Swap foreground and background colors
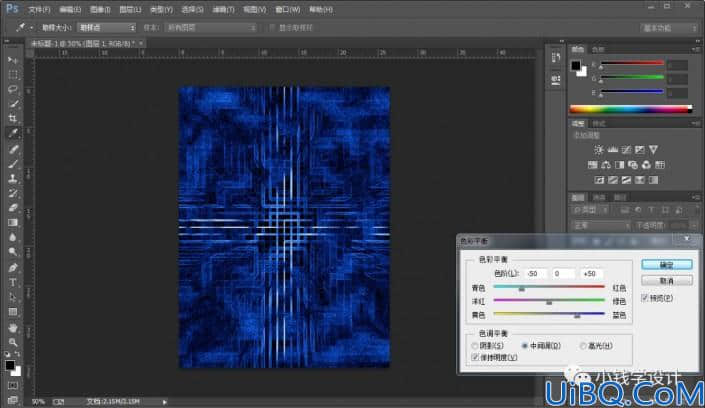705x408 pixels. click(18, 354)
